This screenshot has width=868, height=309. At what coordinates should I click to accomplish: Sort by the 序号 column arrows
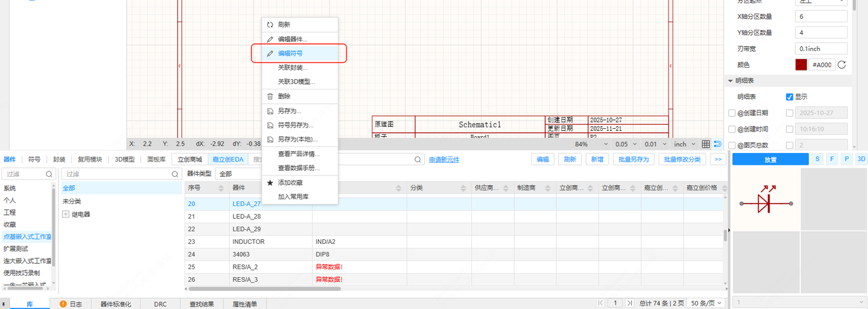(222, 188)
